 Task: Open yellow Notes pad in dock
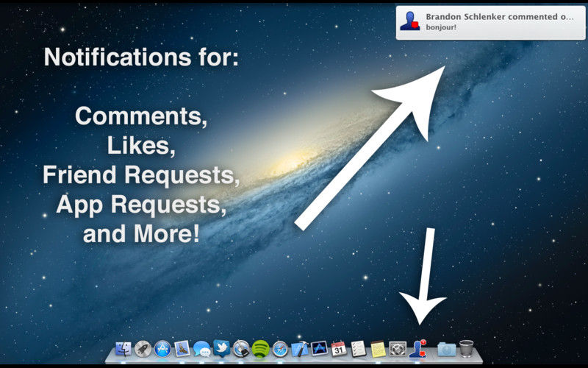[378, 349]
